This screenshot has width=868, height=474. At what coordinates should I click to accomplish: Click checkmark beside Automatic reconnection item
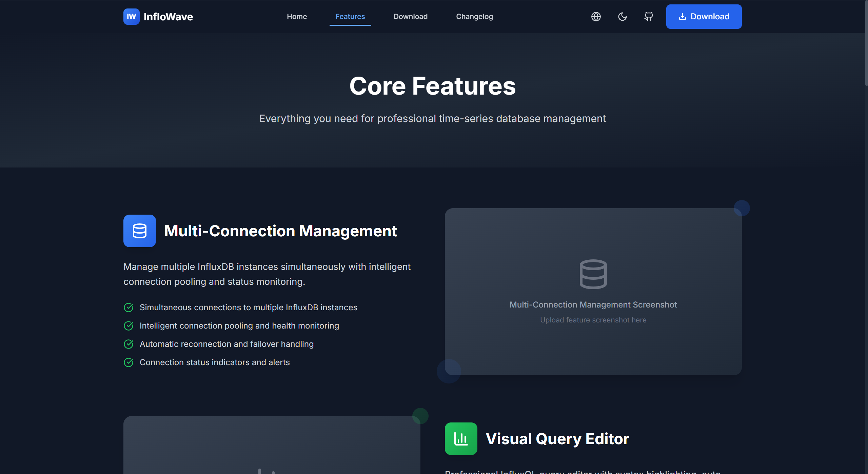(x=129, y=344)
